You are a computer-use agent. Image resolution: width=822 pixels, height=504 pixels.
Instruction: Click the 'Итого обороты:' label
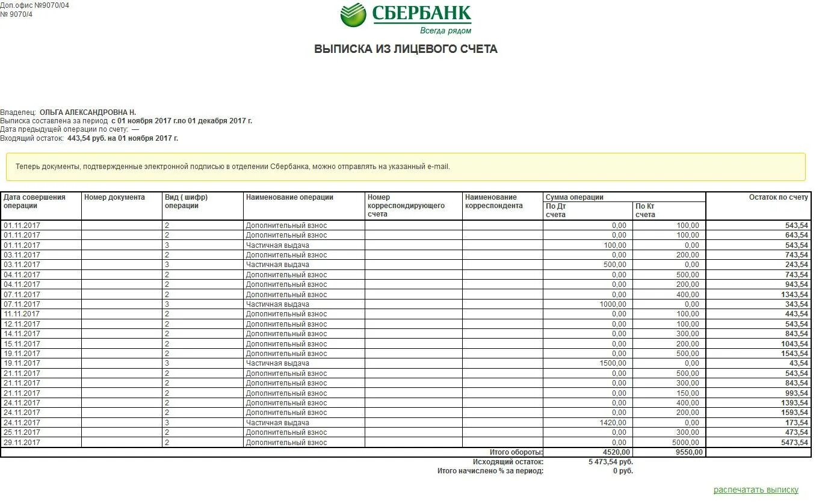(x=516, y=452)
